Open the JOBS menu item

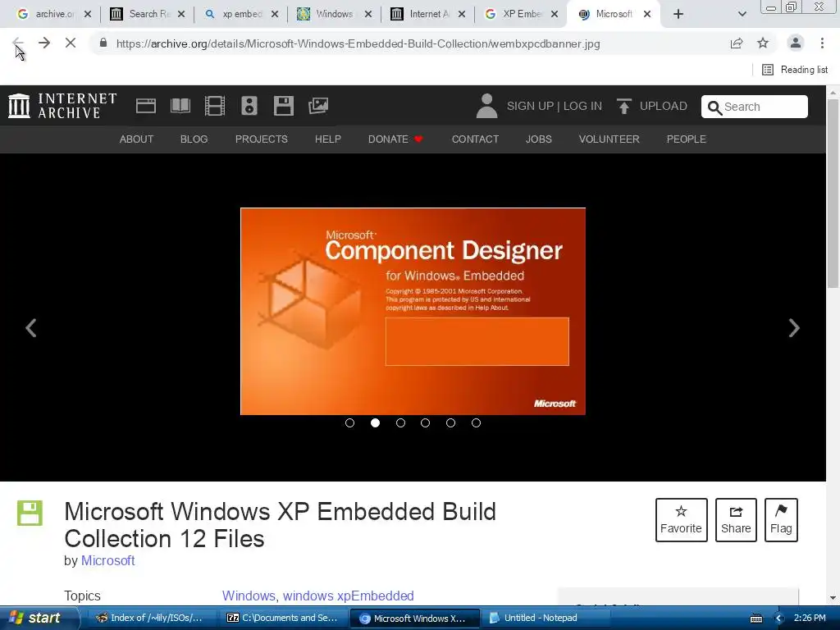tap(538, 139)
